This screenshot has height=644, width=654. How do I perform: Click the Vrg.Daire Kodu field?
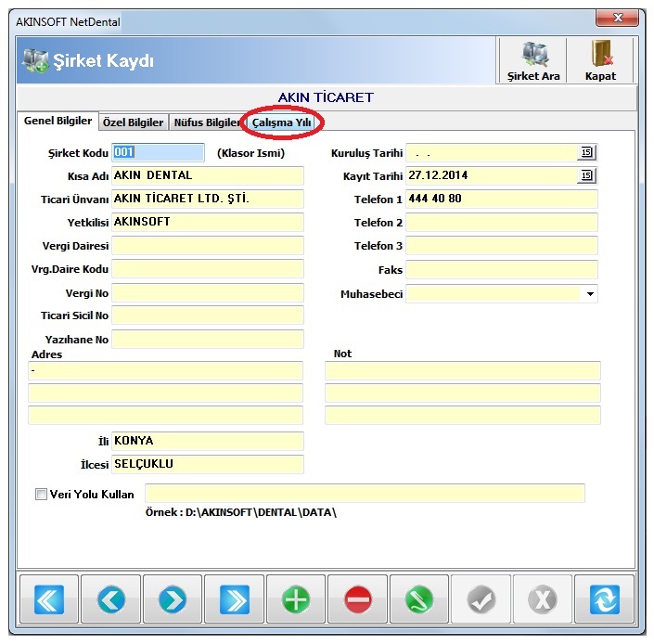207,268
